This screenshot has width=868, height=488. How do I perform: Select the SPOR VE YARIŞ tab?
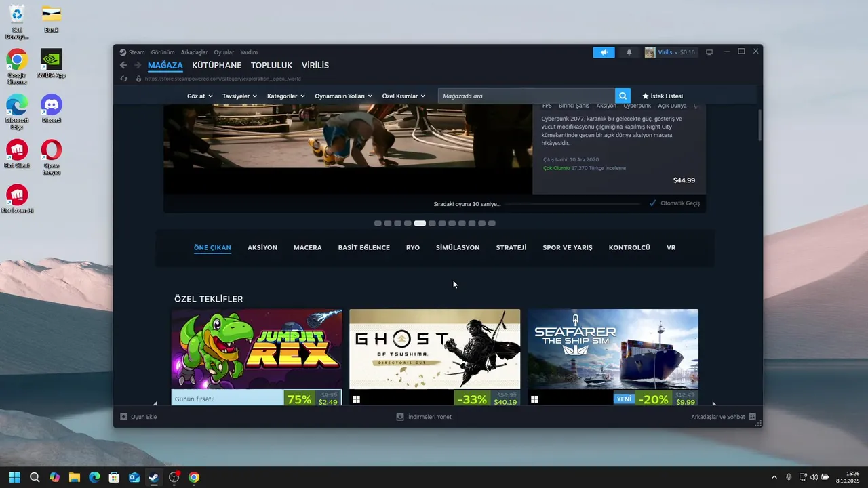(x=568, y=248)
